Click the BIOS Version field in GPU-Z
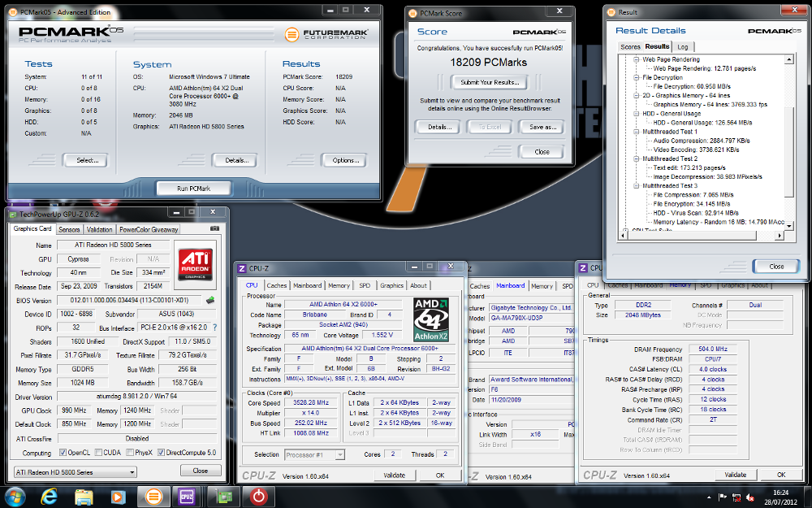The width and height of the screenshot is (812, 508). (130, 300)
